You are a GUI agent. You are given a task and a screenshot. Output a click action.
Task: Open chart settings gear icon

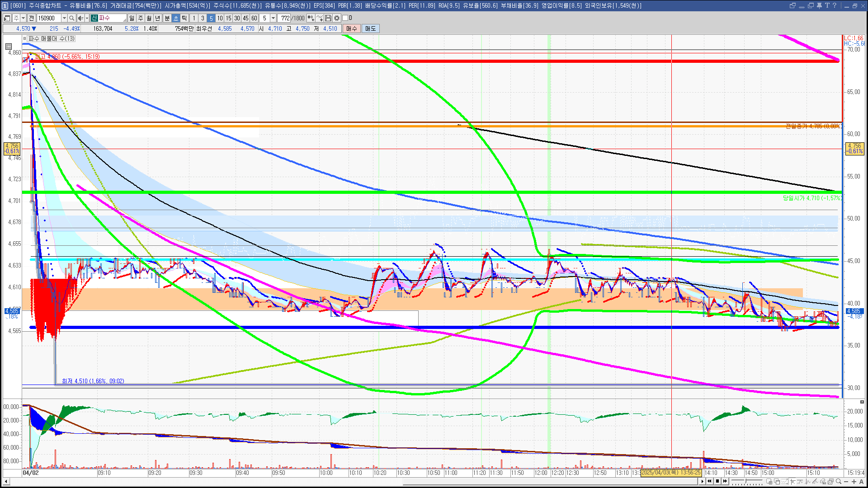click(337, 18)
